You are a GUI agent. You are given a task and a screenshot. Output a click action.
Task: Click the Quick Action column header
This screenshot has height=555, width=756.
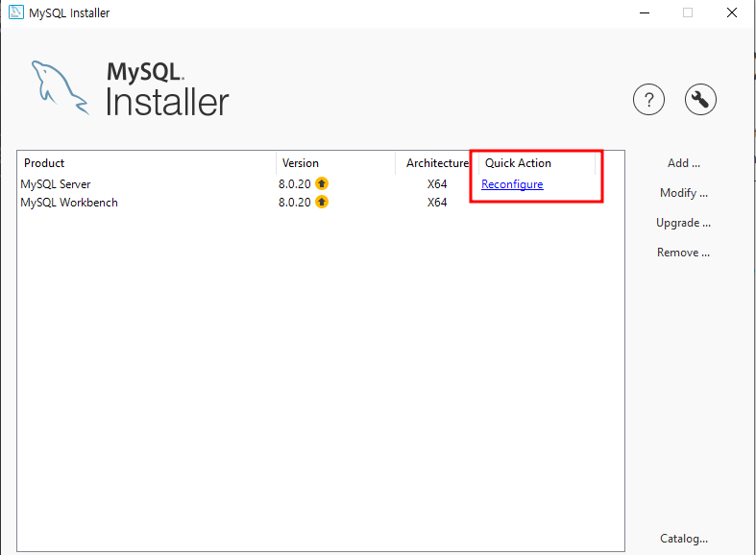coord(537,163)
